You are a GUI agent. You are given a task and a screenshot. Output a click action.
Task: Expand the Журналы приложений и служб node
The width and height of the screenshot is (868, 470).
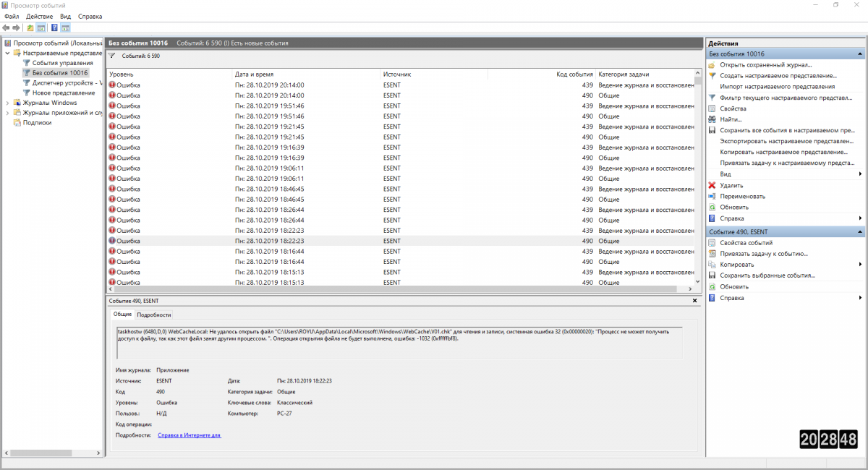(x=8, y=113)
